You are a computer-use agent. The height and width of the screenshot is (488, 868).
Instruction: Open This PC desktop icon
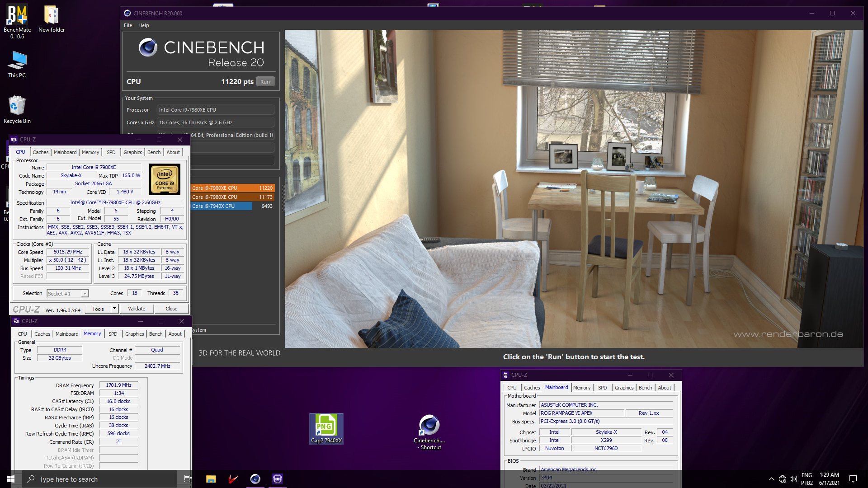17,64
